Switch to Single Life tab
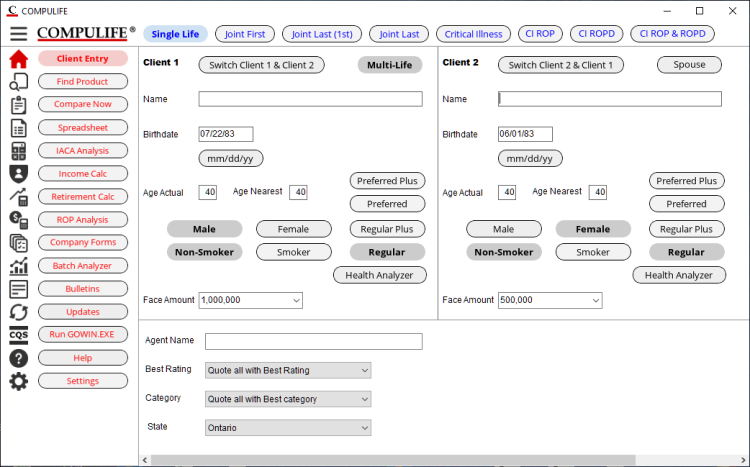 coord(176,34)
